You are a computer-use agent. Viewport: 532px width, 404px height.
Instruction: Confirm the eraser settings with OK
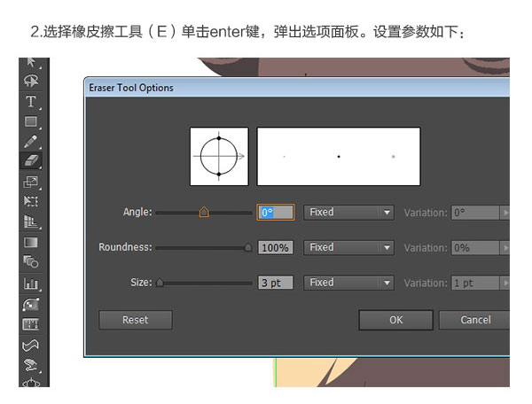396,320
